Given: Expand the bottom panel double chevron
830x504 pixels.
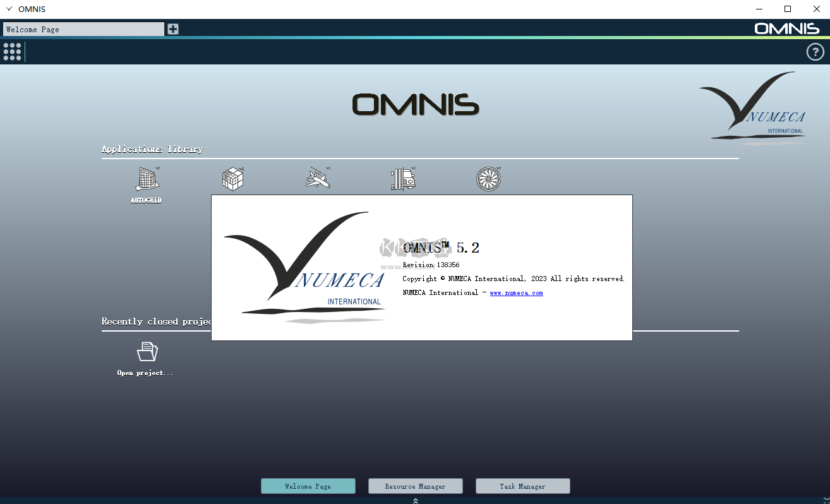Looking at the screenshot, I should coord(415,500).
